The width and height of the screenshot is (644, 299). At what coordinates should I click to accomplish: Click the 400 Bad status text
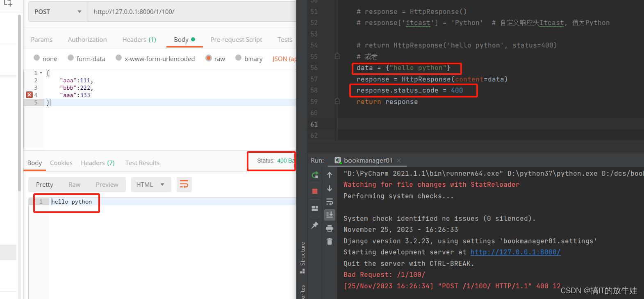tap(286, 161)
